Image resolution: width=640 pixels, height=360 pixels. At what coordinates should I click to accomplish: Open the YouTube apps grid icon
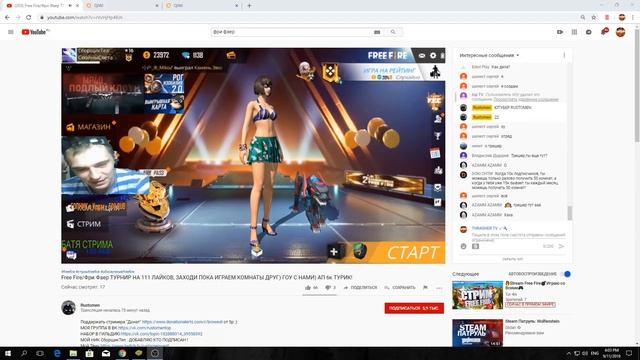tap(574, 32)
